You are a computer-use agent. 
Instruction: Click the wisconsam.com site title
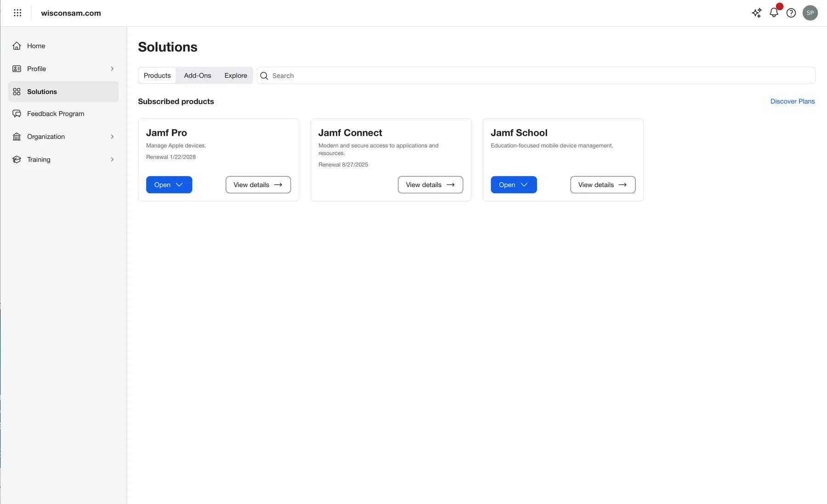(71, 13)
